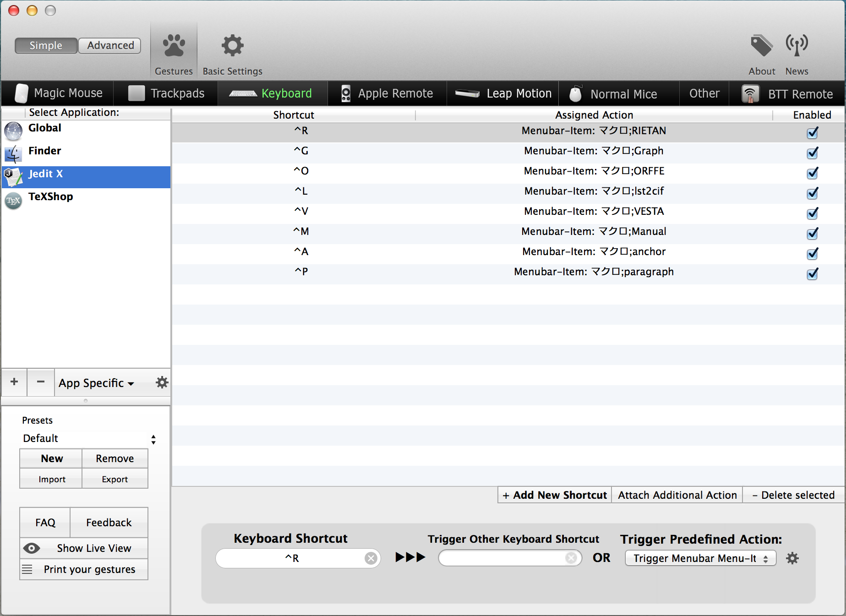
Task: Export the preset
Action: pyautogui.click(x=115, y=479)
